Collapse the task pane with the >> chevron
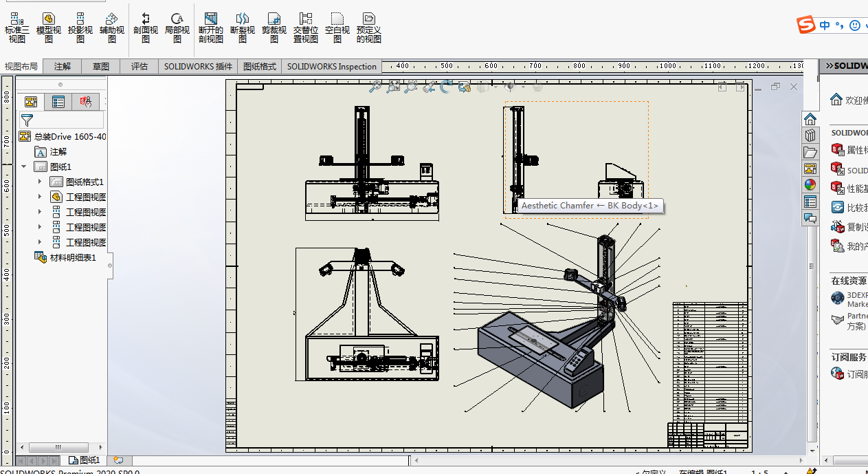Screen dimensions: 868x474 coord(829,66)
